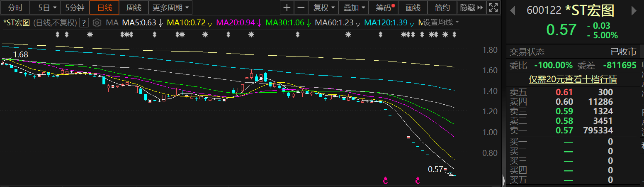Switch to 周线 weekly chart

pos(134,7)
